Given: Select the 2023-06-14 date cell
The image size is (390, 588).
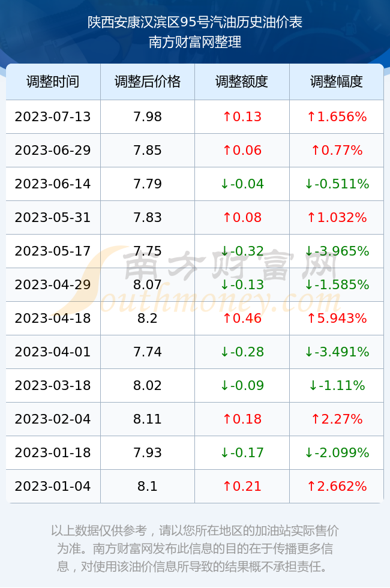Looking at the screenshot, I should pos(53,184).
